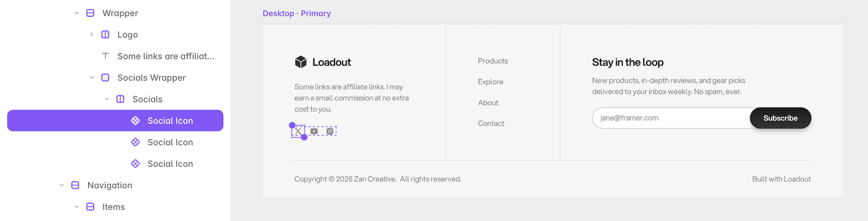Image resolution: width=868 pixels, height=221 pixels.
Task: Click the X social icon on canvas
Action: (x=298, y=131)
